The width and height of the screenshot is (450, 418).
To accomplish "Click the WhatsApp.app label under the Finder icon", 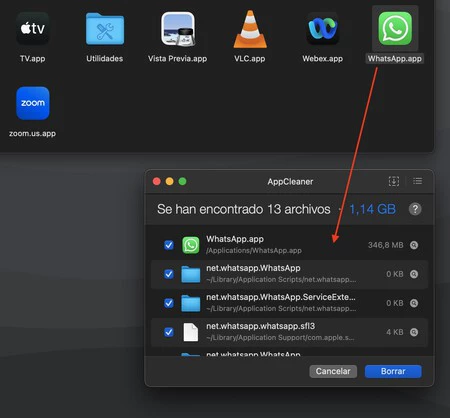I will (395, 59).
